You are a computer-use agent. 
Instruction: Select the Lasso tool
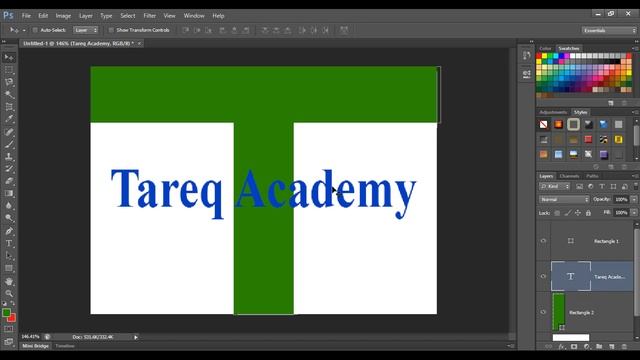coord(9,82)
